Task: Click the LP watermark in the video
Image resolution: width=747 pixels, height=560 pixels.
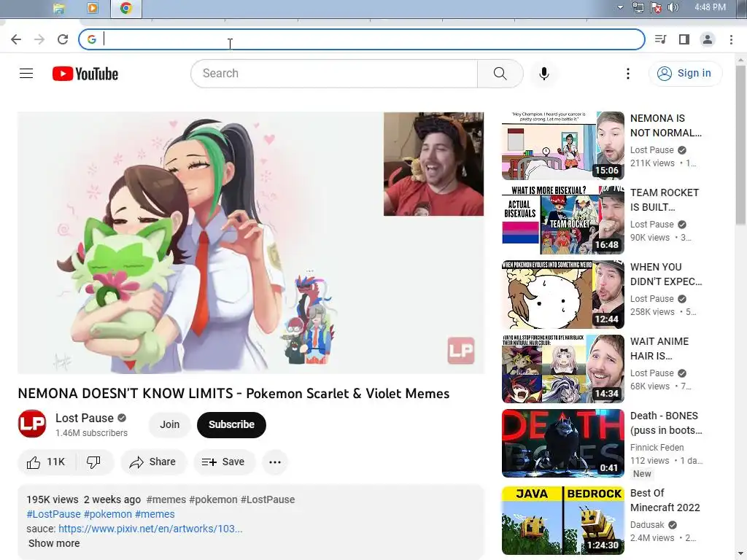Action: pos(461,351)
